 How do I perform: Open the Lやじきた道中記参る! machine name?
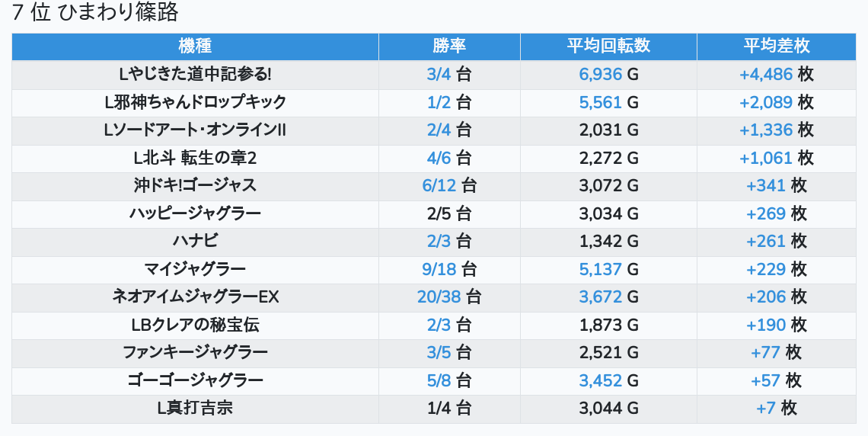click(195, 74)
